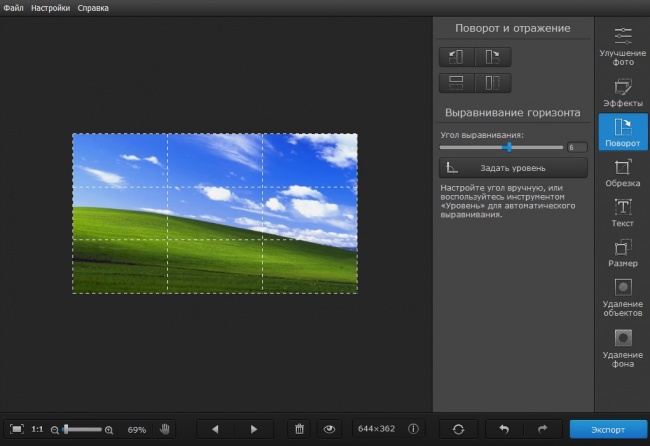The image size is (650, 446).
Task: Activate the hand pan tool
Action: [x=165, y=429]
